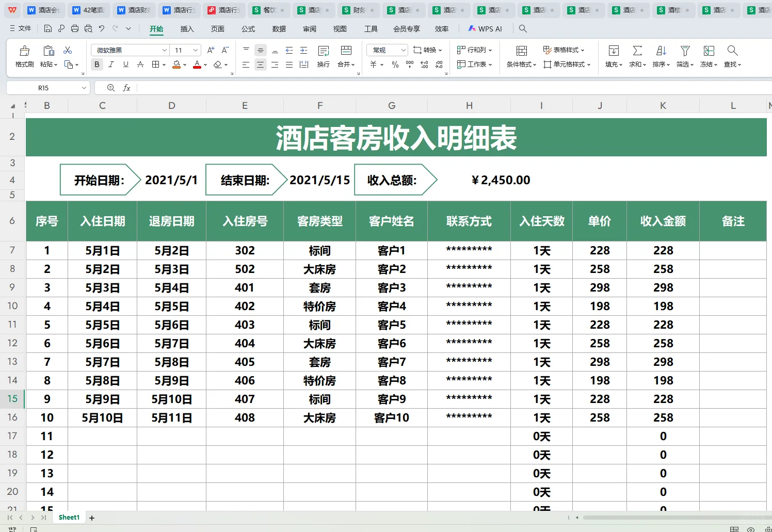Image resolution: width=772 pixels, height=532 pixels.
Task: Click the Freeze Panes (冻结) icon
Action: tap(709, 51)
